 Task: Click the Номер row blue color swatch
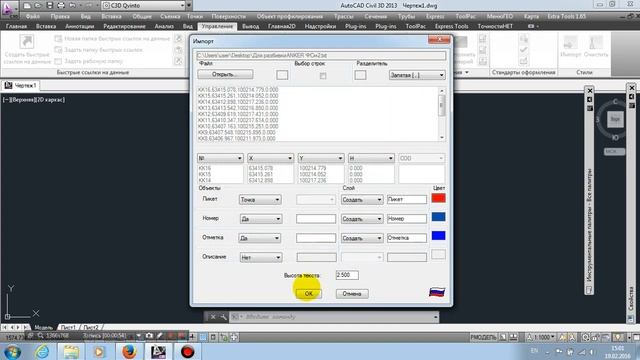click(438, 217)
